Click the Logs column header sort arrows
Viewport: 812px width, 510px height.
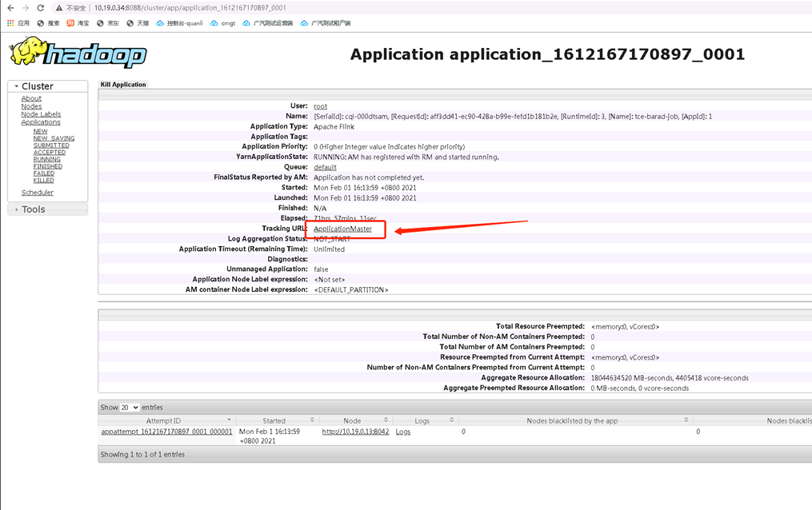click(x=451, y=420)
